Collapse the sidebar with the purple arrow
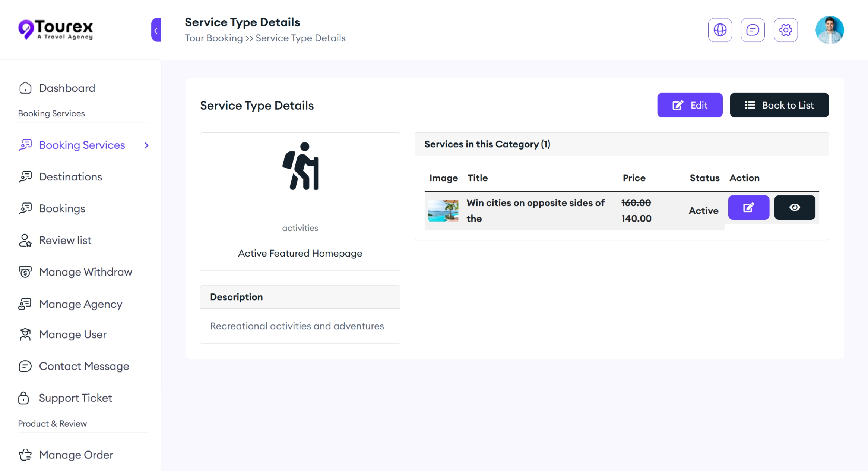The image size is (868, 471). (x=156, y=30)
